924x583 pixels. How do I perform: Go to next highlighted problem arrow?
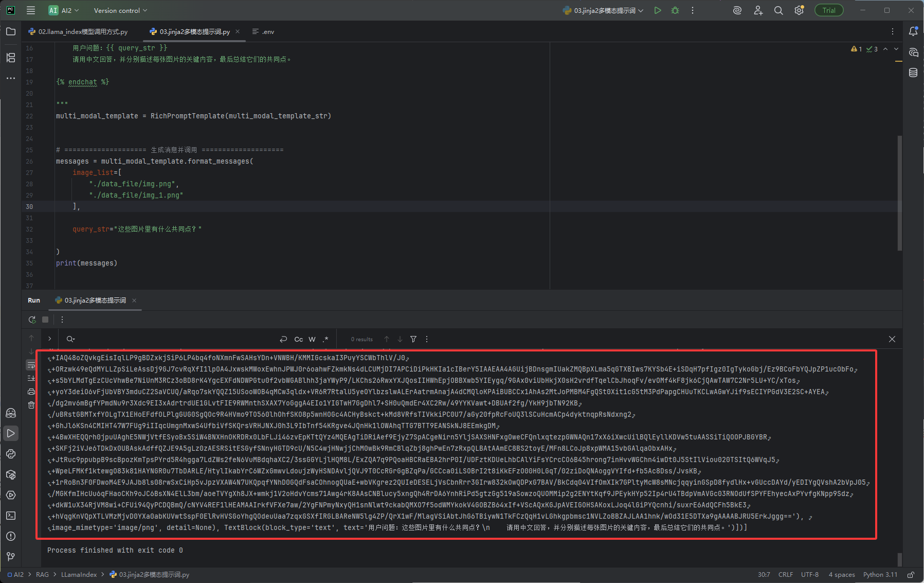pos(896,49)
